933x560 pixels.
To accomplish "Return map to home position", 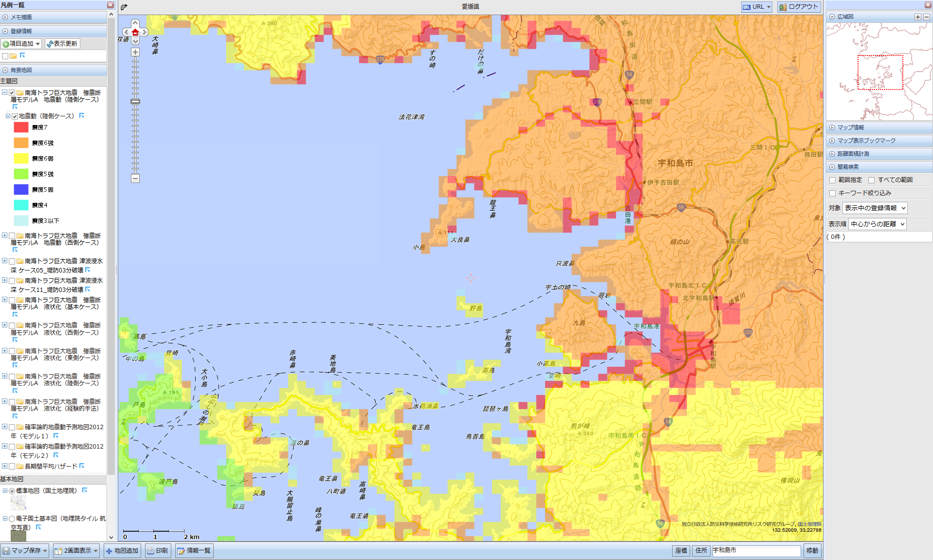I will click(135, 32).
